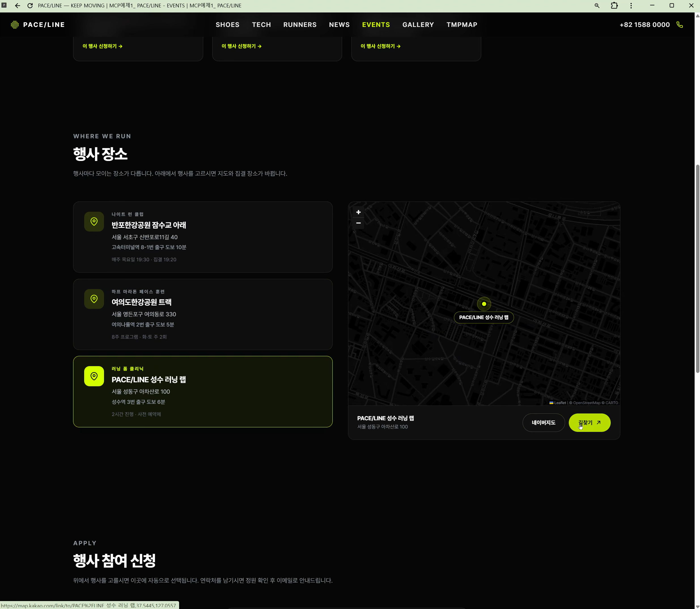Zoom in the map with plus button
Image resolution: width=700 pixels, height=609 pixels.
pyautogui.click(x=358, y=212)
